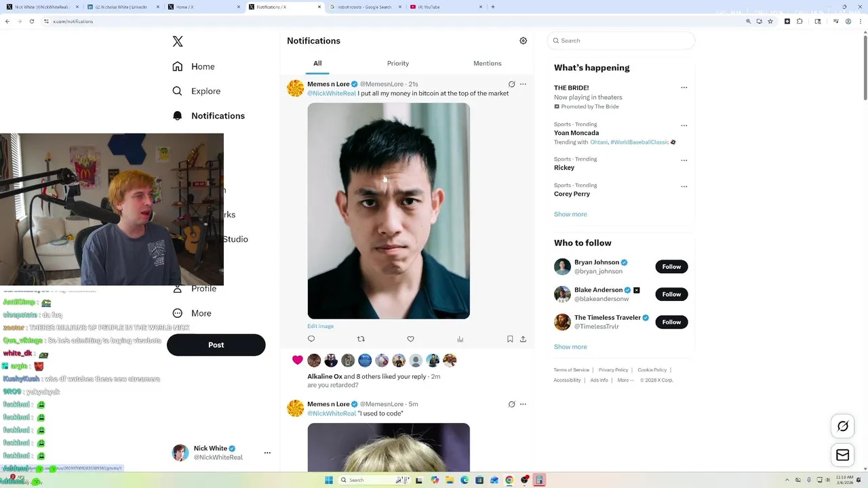Screen dimensions: 868x488
Task: Reply to the bitcoin tweet
Action: 311,339
